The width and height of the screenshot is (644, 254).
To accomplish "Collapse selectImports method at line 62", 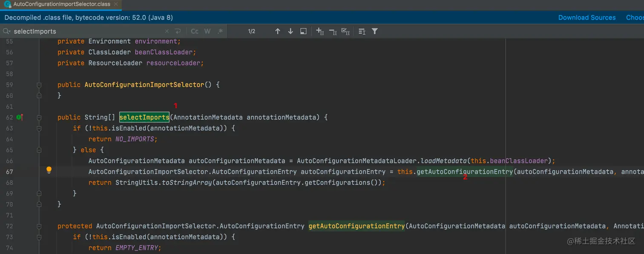I will pyautogui.click(x=39, y=117).
